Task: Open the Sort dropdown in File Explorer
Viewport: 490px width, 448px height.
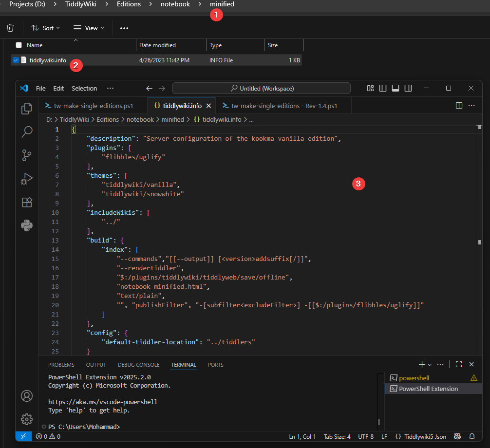Action: tap(45, 28)
